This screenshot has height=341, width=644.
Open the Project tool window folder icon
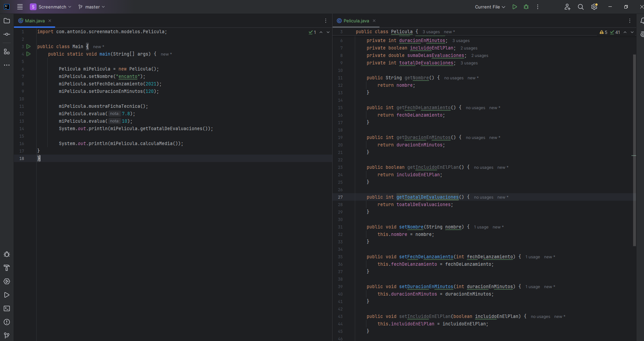[7, 21]
